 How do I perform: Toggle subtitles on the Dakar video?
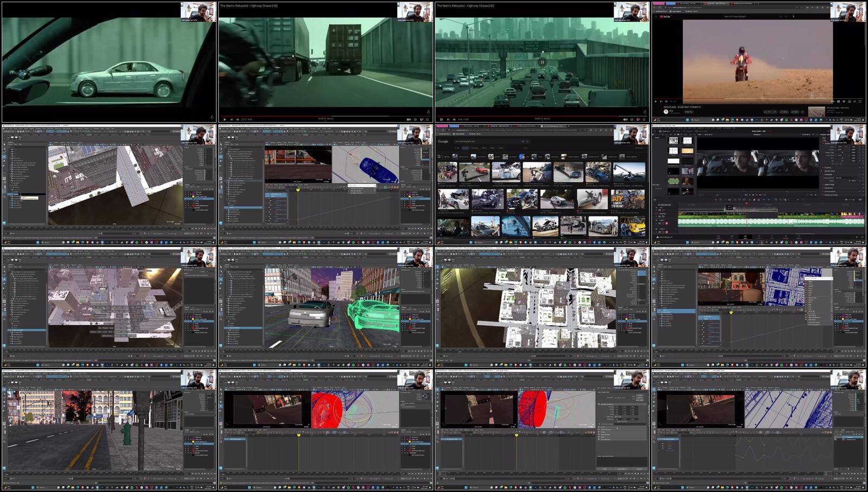(x=839, y=102)
